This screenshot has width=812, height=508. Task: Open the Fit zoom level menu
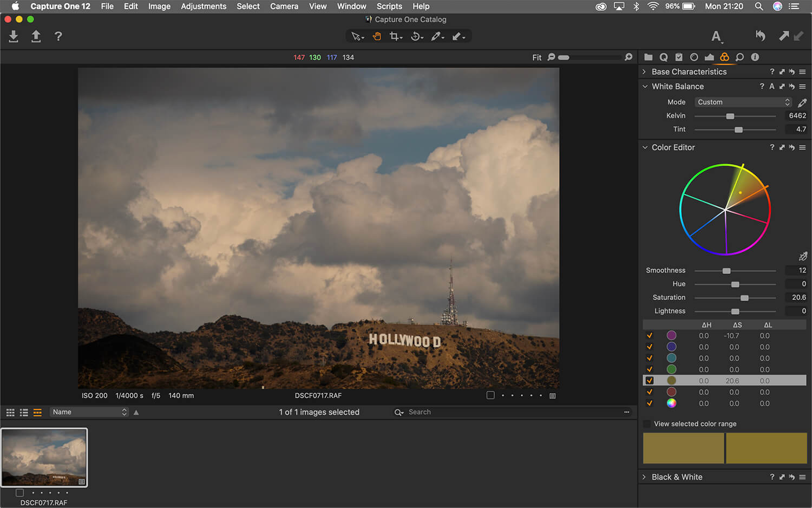point(536,57)
